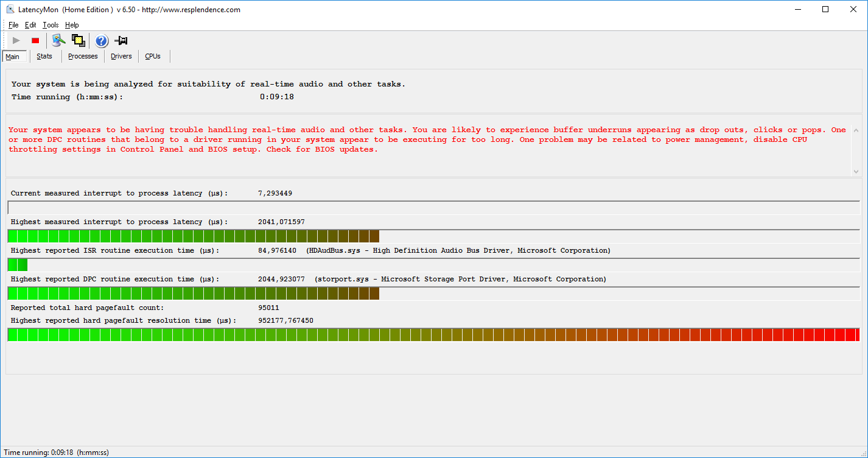
Task: Click the DPC execution value 2044,923077
Action: [282, 279]
